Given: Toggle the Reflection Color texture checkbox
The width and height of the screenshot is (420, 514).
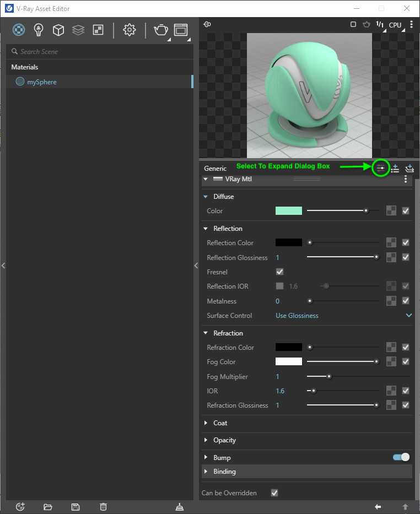Looking at the screenshot, I should pos(406,242).
